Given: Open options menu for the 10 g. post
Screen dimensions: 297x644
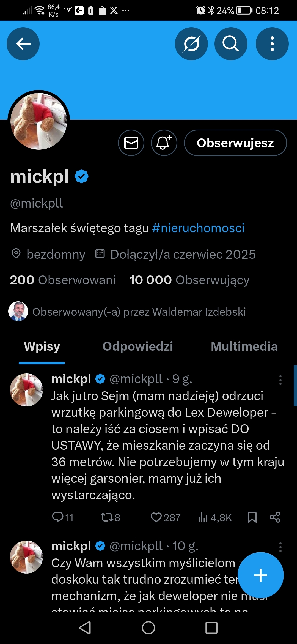Looking at the screenshot, I should click(280, 547).
